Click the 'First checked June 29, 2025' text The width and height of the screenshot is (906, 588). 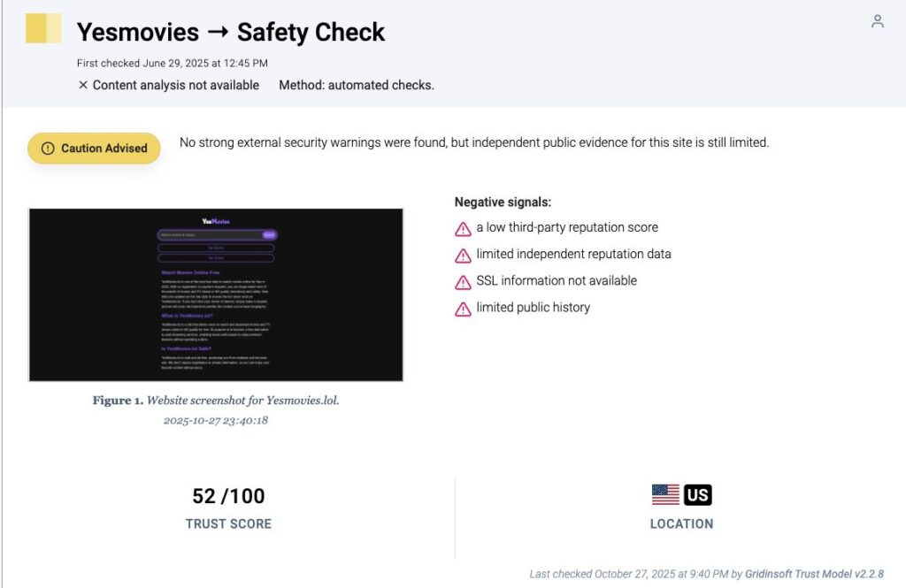tap(173, 63)
